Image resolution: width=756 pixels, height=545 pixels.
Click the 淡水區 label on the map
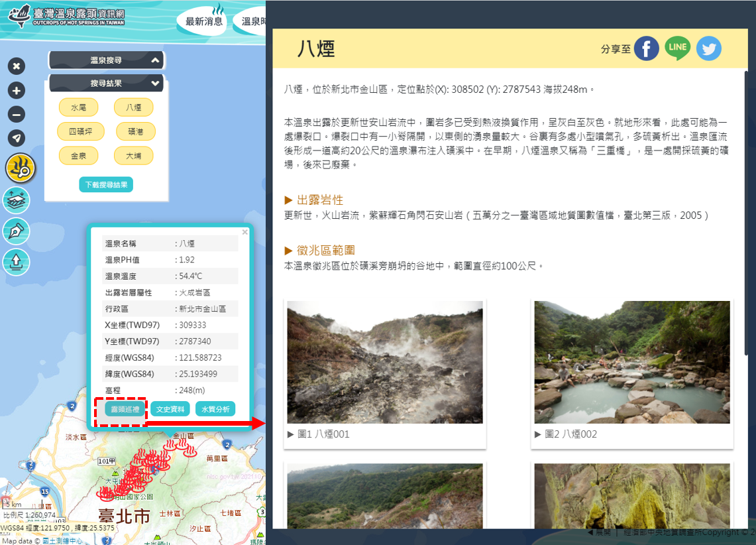(x=76, y=437)
